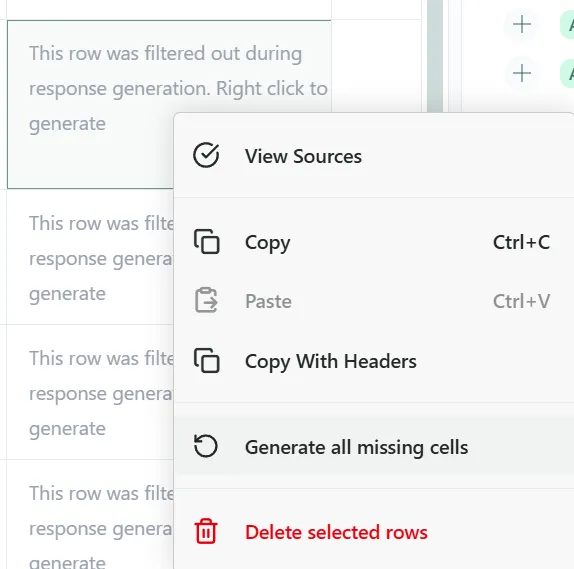
Task: Click the circular arrow regenerate icon
Action: pyautogui.click(x=206, y=446)
